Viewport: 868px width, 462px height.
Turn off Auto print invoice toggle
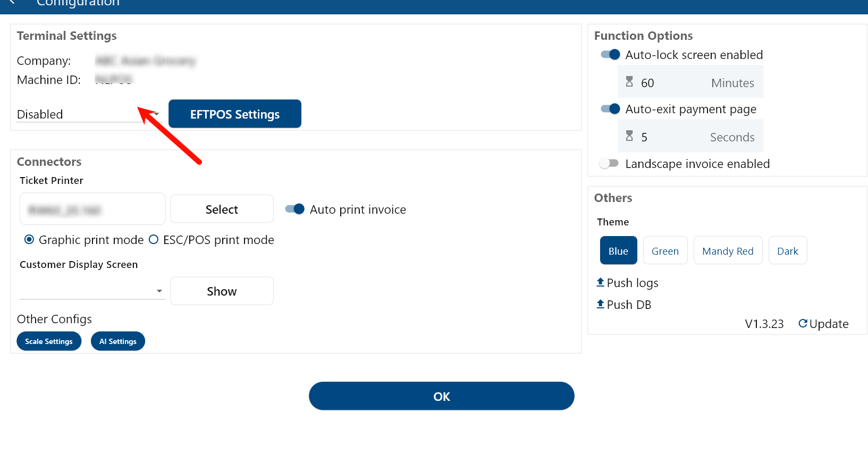[294, 209]
